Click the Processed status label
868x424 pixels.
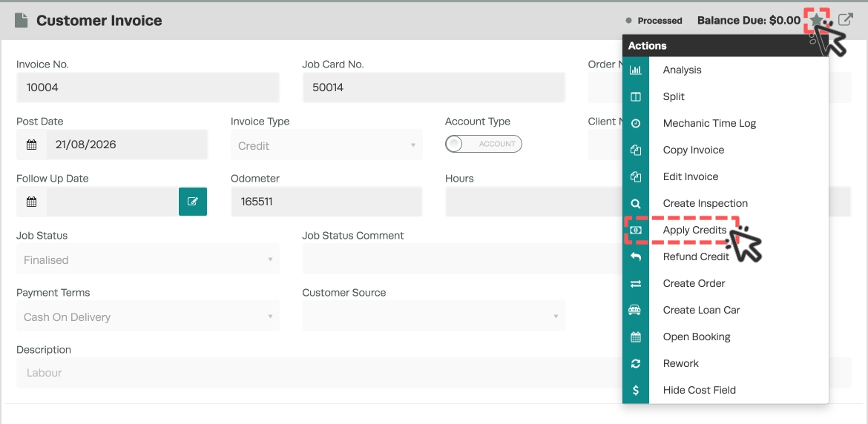click(x=660, y=21)
